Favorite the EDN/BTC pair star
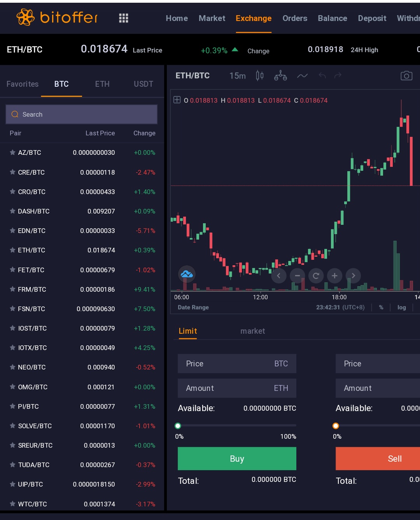The image size is (420, 520). coord(12,230)
